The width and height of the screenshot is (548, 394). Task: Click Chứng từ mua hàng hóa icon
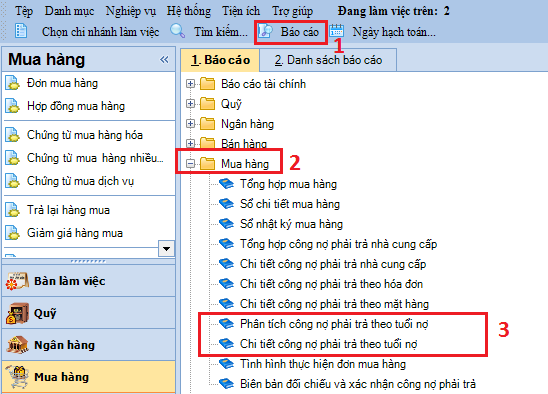coord(13,135)
